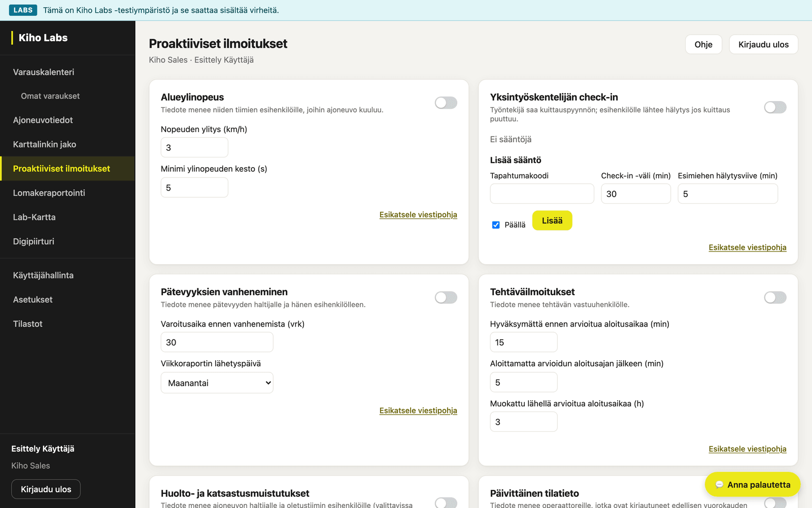
Task: Toggle the Päivittäinen tilatieto switch
Action: [775, 502]
